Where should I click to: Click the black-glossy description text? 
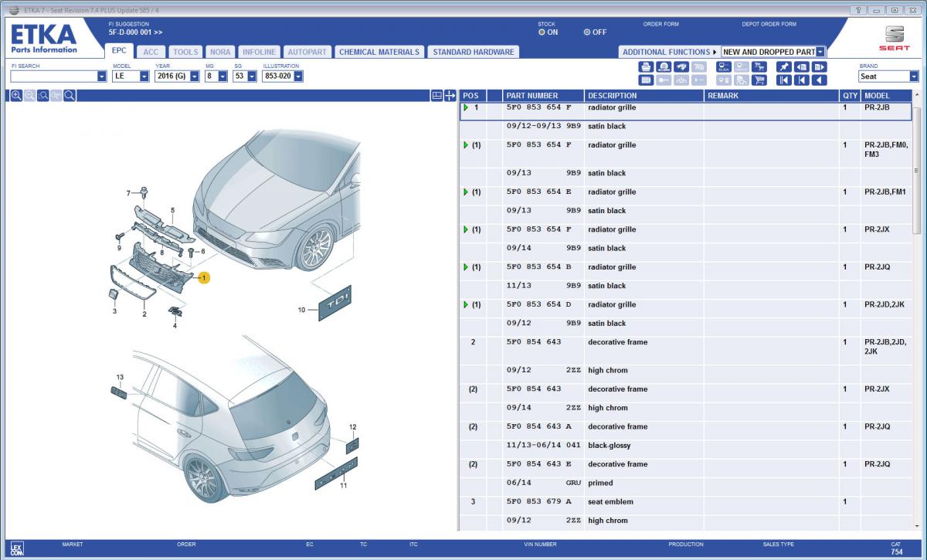(x=610, y=446)
